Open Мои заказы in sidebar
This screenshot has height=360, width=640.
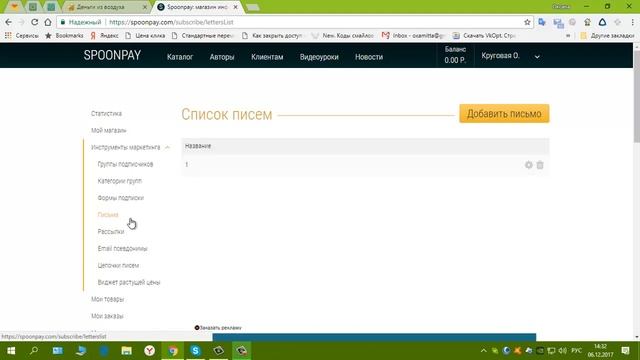(x=107, y=316)
